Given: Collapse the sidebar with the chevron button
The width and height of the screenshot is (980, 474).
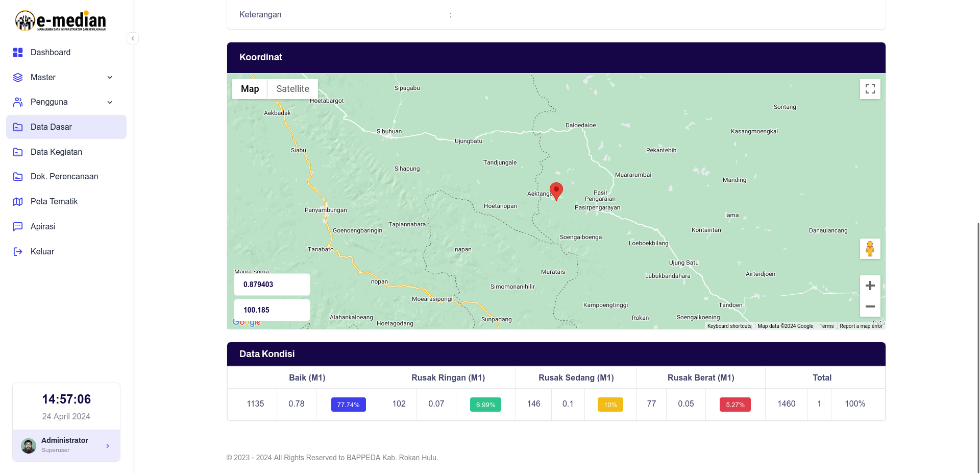Looking at the screenshot, I should click(133, 38).
